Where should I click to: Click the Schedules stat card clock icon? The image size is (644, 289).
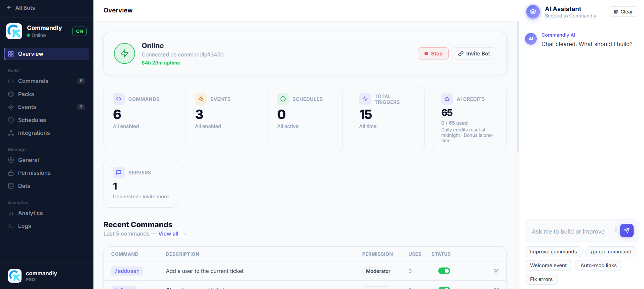pos(283,99)
